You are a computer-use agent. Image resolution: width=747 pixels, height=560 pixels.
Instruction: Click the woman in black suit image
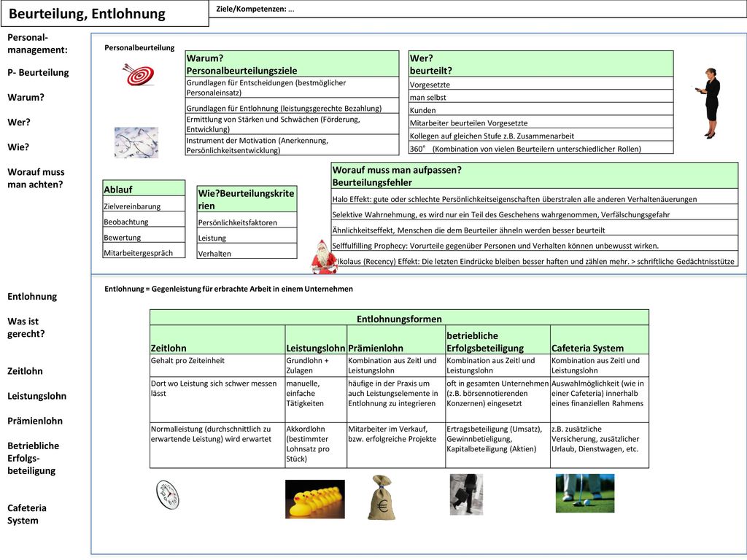click(709, 104)
